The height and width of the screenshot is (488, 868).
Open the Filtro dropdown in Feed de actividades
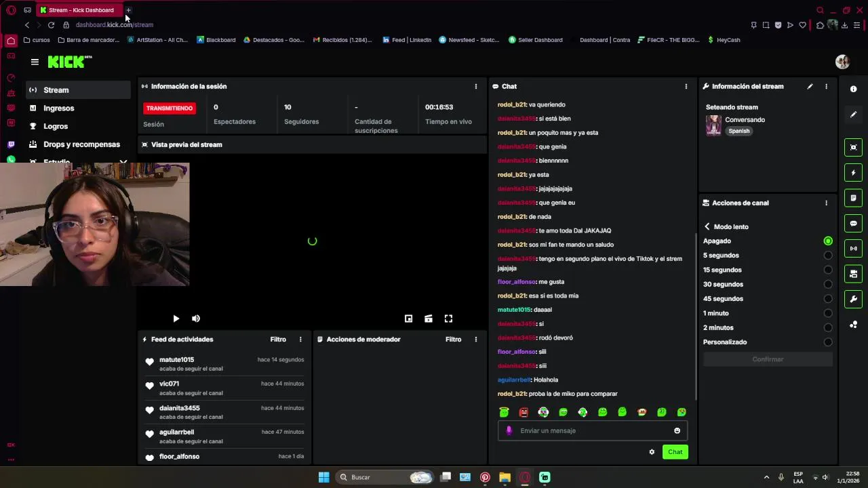click(x=278, y=339)
